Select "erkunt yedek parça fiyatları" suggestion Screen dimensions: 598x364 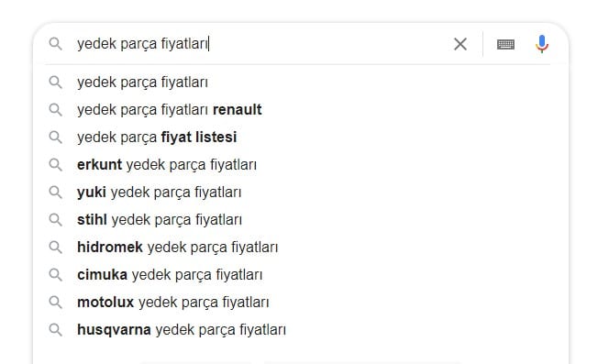click(x=301, y=165)
